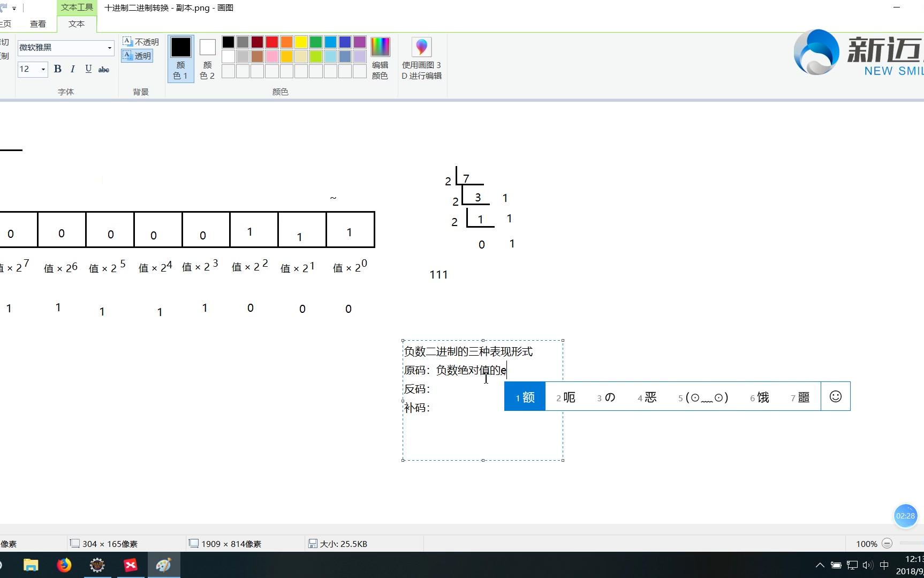Apply strikethrough formatting with the abc icon
Screen dimensions: 924x578
tap(104, 69)
